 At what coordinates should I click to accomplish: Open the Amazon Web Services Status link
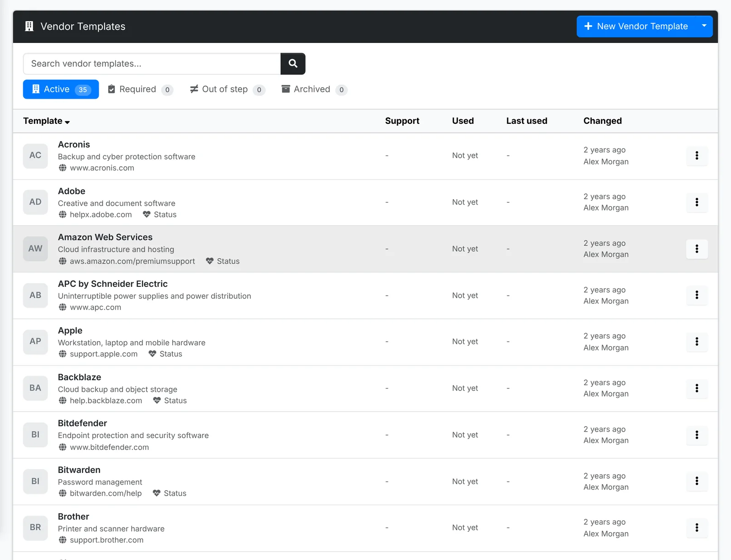(222, 261)
